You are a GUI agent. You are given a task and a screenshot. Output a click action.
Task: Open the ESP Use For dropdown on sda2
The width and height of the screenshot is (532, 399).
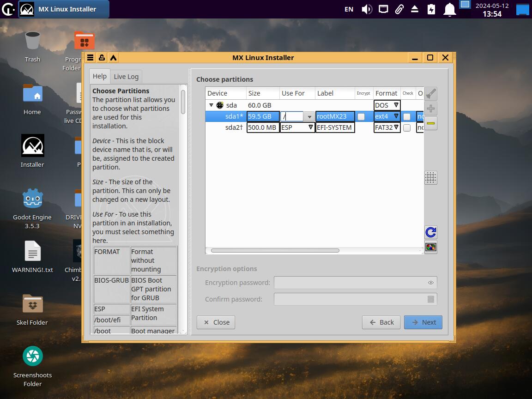[x=297, y=127]
